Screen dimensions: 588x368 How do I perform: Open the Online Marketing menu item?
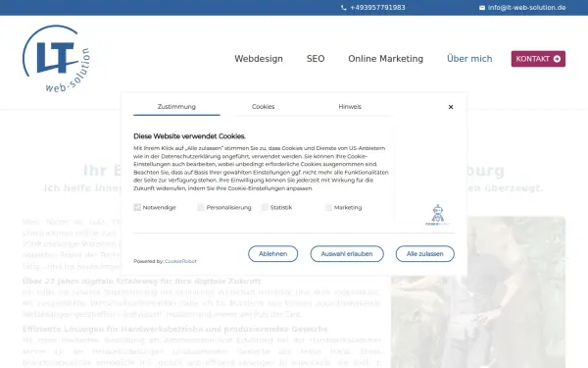(385, 59)
